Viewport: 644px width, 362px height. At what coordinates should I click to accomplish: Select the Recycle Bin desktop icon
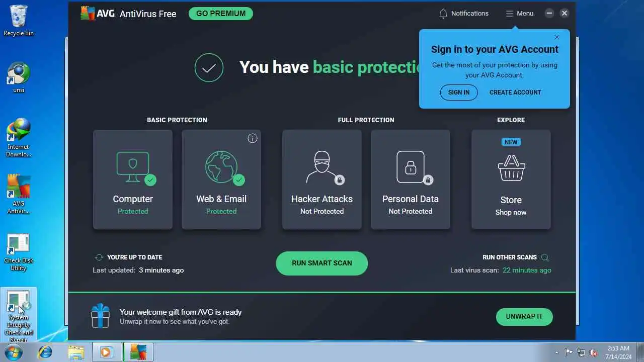(x=19, y=20)
